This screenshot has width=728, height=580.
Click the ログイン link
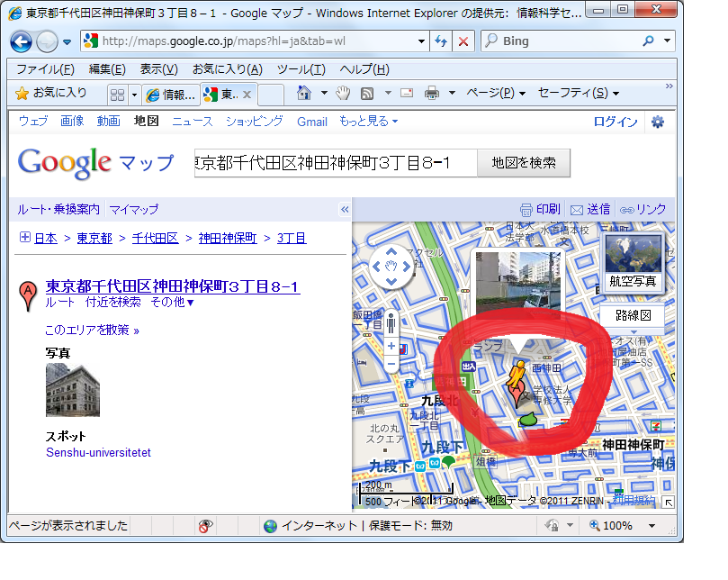click(616, 122)
